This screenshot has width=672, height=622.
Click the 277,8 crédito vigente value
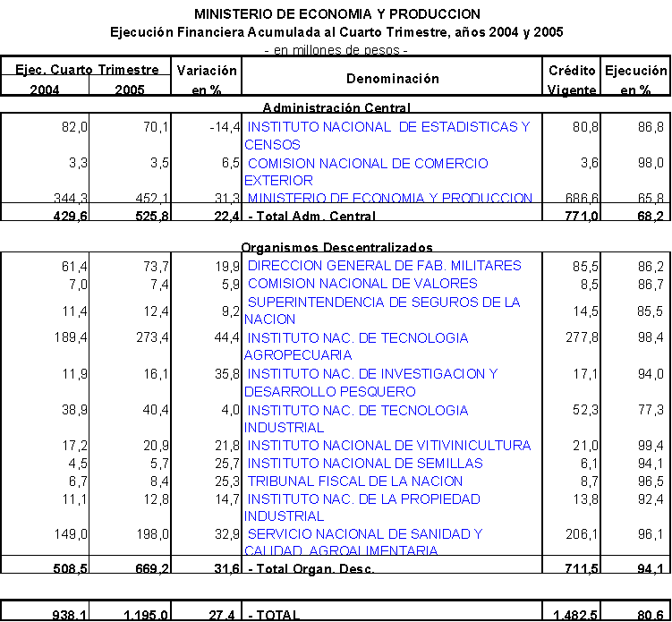click(x=582, y=337)
